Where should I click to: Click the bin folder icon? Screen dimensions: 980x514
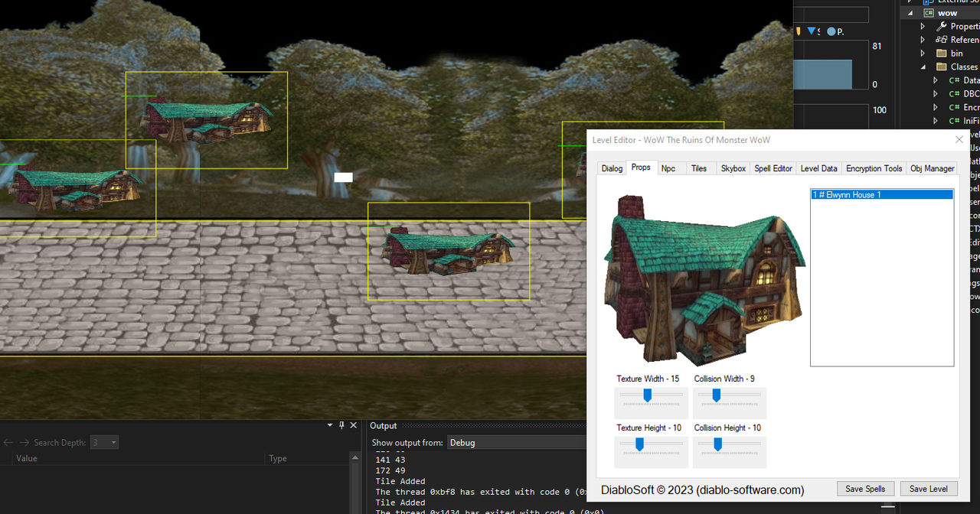pyautogui.click(x=942, y=54)
